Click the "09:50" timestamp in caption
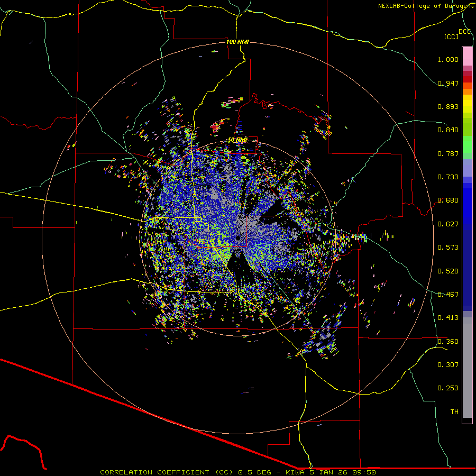This screenshot has width=476, height=476. pyautogui.click(x=364, y=472)
